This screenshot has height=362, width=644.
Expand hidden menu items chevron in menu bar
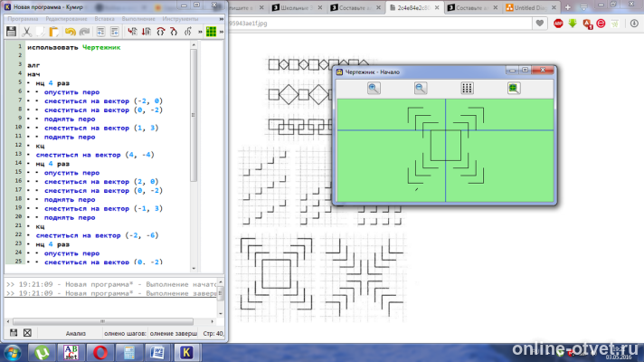222,19
